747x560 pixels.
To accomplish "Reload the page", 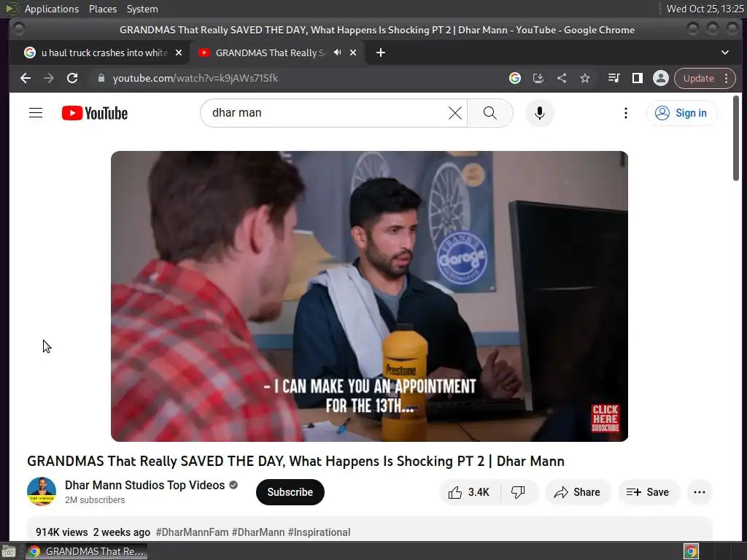I will tap(72, 78).
